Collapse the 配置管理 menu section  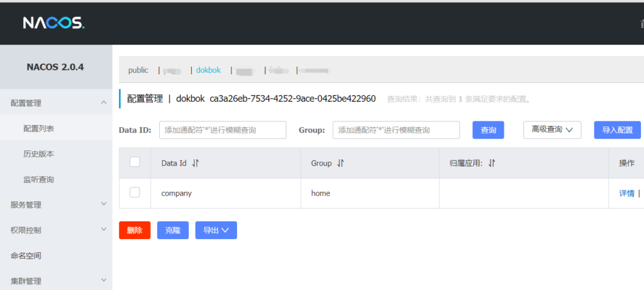[x=104, y=103]
